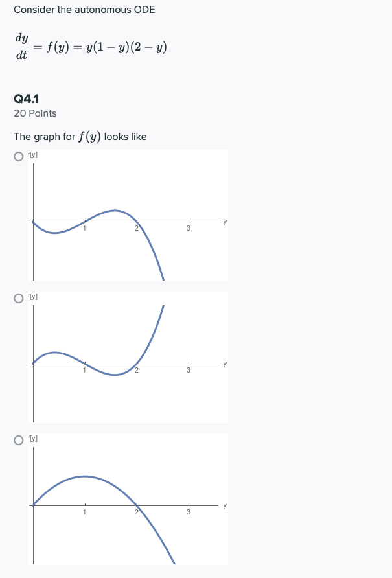Click the Q4.1 question heading
Screen dimensions: 392x578
(26, 99)
